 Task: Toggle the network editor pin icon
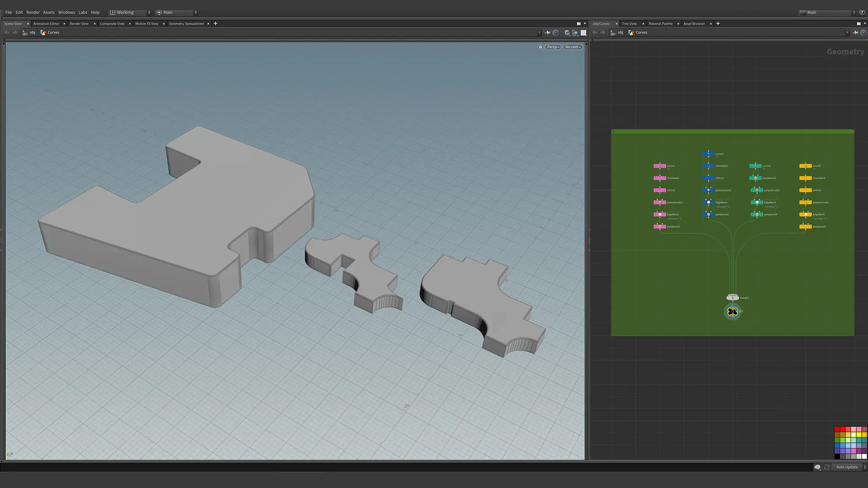(855, 33)
